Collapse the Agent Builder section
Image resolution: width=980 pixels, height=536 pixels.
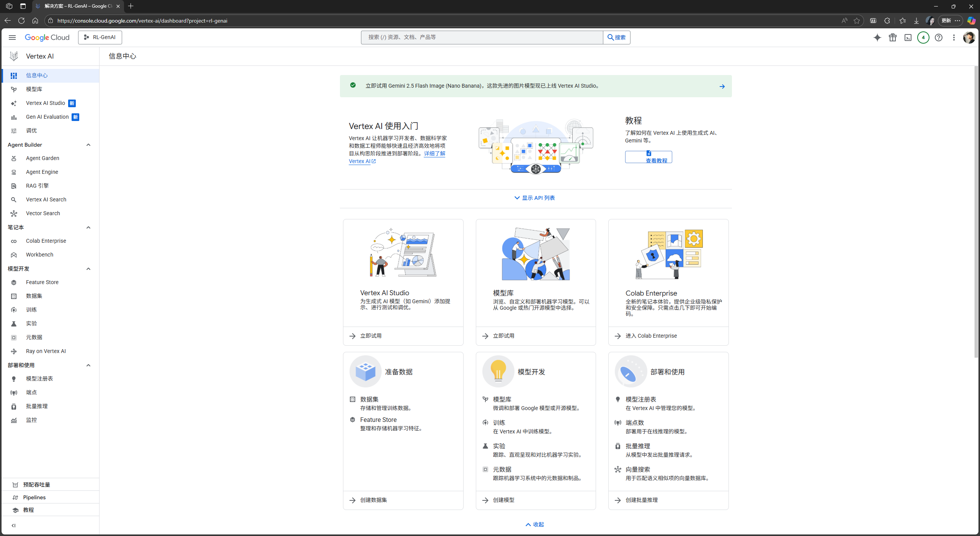(x=88, y=145)
